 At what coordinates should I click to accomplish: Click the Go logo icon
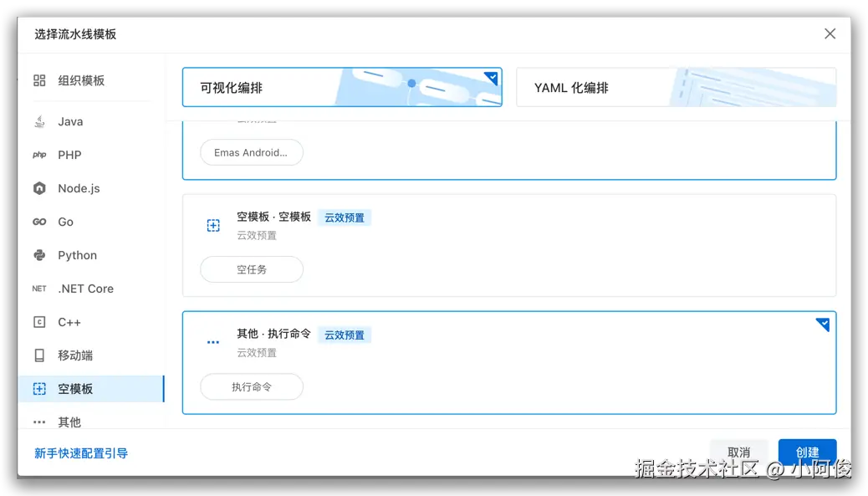click(x=39, y=222)
